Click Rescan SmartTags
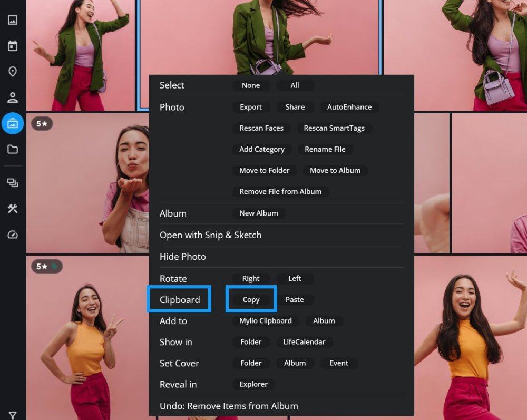527x420 pixels. (334, 129)
